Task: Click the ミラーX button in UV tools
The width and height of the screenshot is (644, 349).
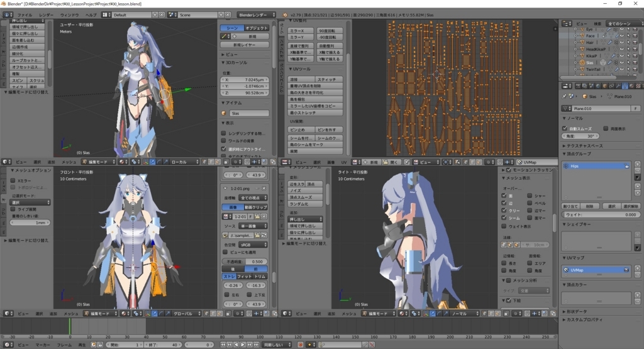Action: click(301, 31)
